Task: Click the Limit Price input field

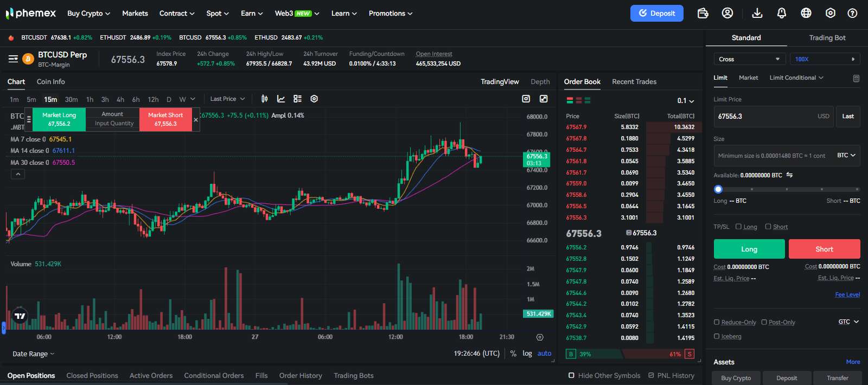Action: (774, 117)
